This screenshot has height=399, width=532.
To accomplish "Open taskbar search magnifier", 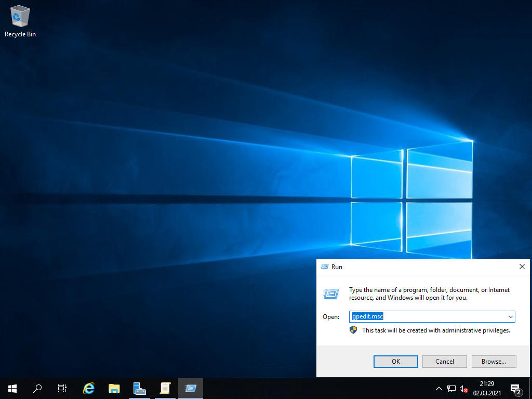I will click(37, 388).
